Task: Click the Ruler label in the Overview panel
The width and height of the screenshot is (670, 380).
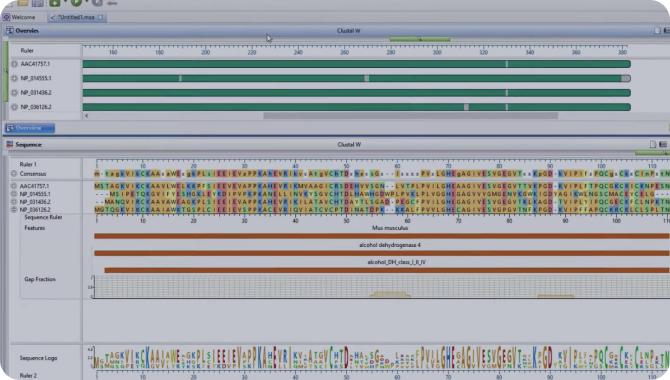Action: pos(27,50)
